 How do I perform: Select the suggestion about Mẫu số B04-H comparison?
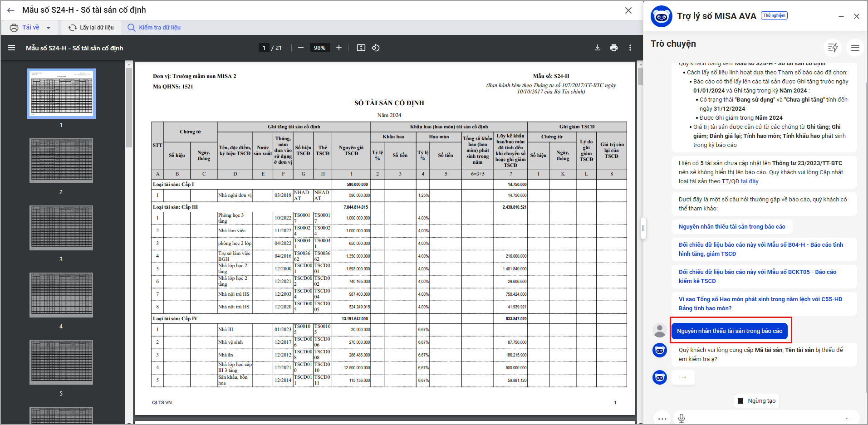click(764, 249)
